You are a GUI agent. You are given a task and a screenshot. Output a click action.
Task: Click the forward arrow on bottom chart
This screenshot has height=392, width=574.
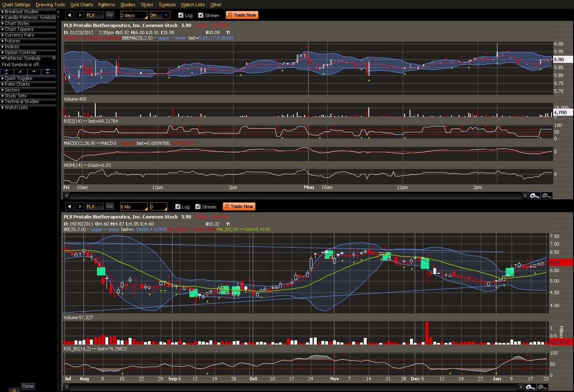pos(80,206)
